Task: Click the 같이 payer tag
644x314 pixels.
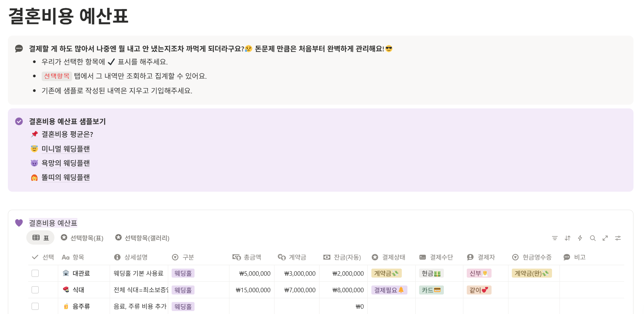Action: coord(479,290)
